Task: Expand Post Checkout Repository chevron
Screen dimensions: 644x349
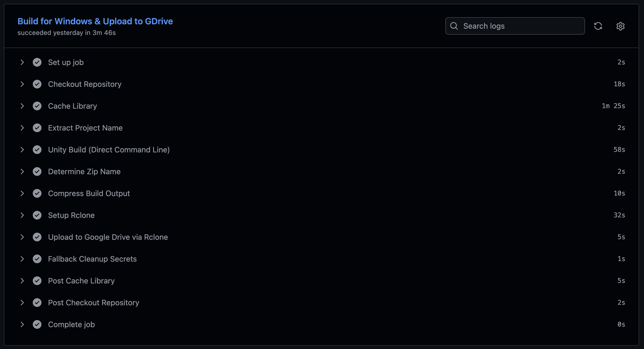Action: click(22, 303)
